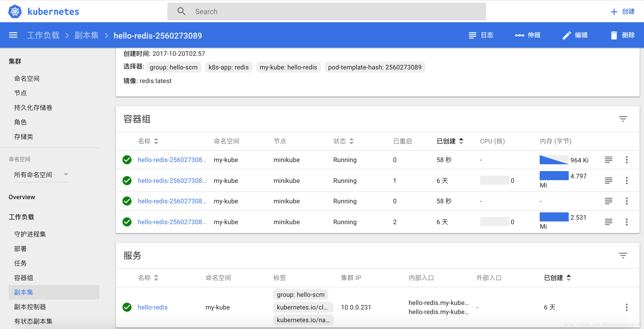Click the + 创建 button
The width and height of the screenshot is (644, 329).
coord(623,11)
